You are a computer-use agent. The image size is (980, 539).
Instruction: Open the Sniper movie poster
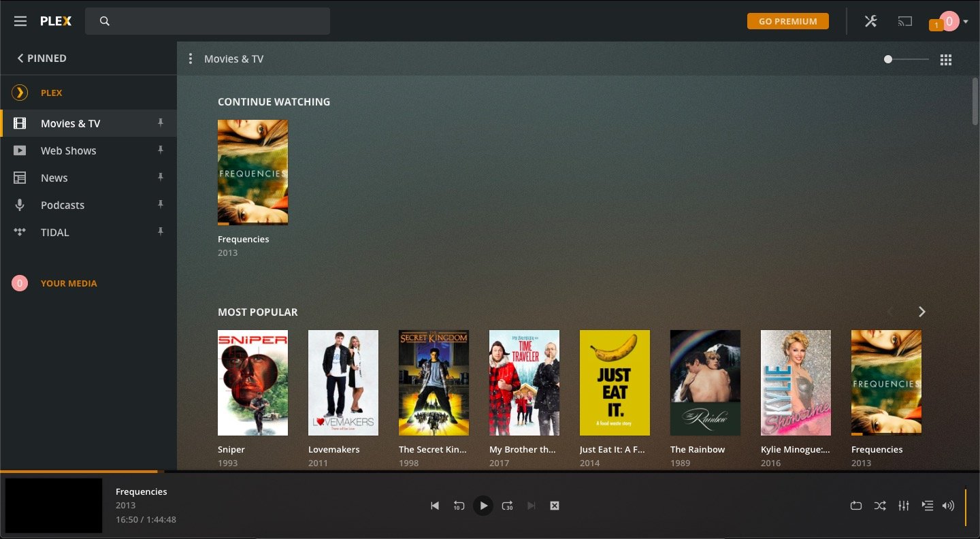tap(252, 382)
